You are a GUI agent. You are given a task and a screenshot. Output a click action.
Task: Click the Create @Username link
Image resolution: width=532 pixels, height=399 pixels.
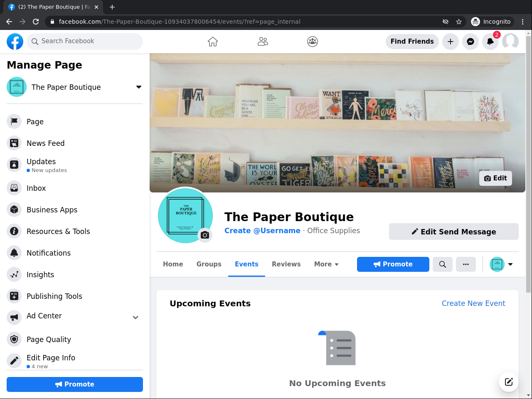pos(262,231)
